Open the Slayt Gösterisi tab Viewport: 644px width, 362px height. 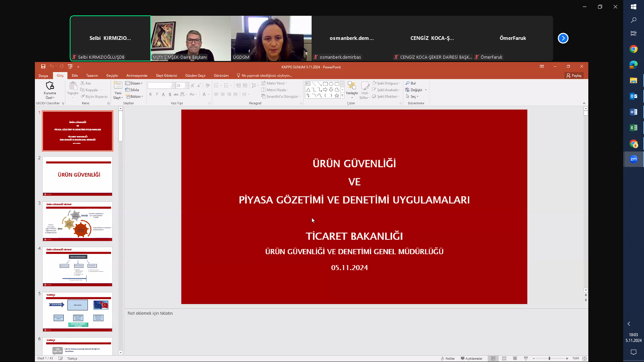166,75
